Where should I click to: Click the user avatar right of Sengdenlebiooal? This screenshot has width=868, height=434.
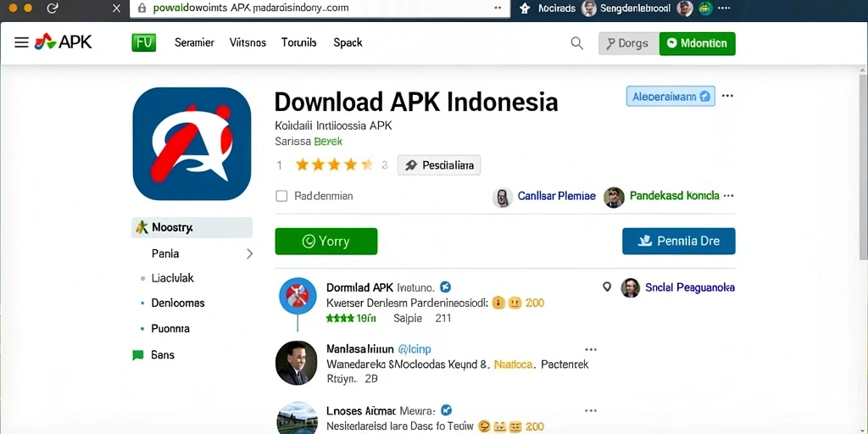[x=685, y=8]
